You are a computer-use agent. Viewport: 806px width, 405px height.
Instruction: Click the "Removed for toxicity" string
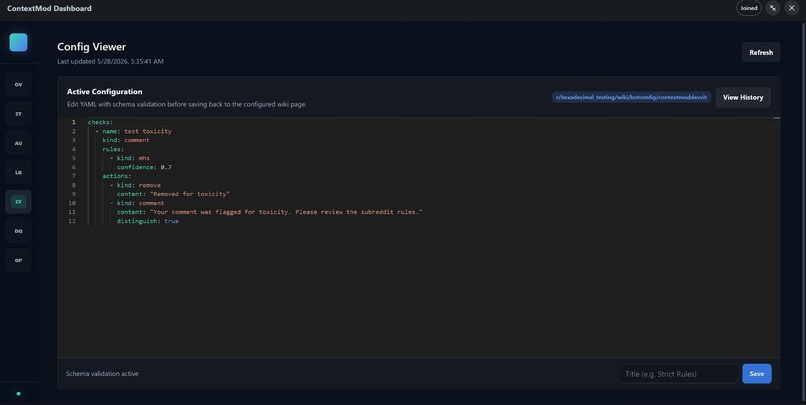pos(190,194)
